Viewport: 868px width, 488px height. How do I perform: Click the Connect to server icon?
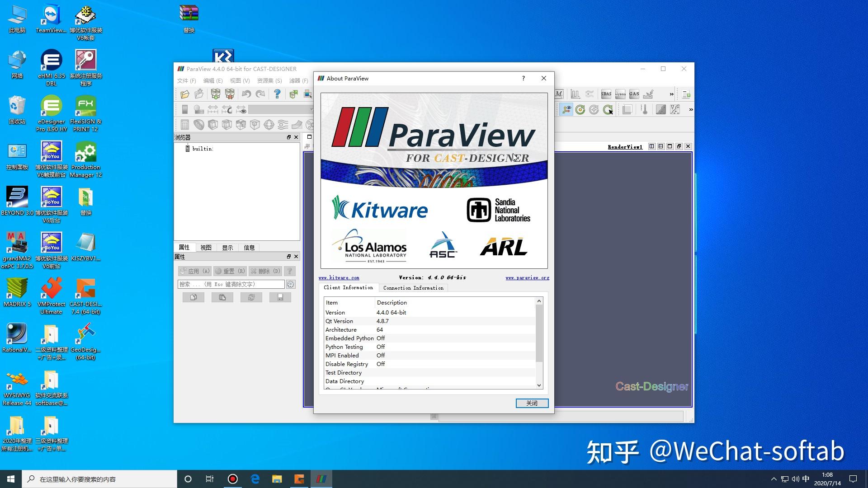pos(216,94)
